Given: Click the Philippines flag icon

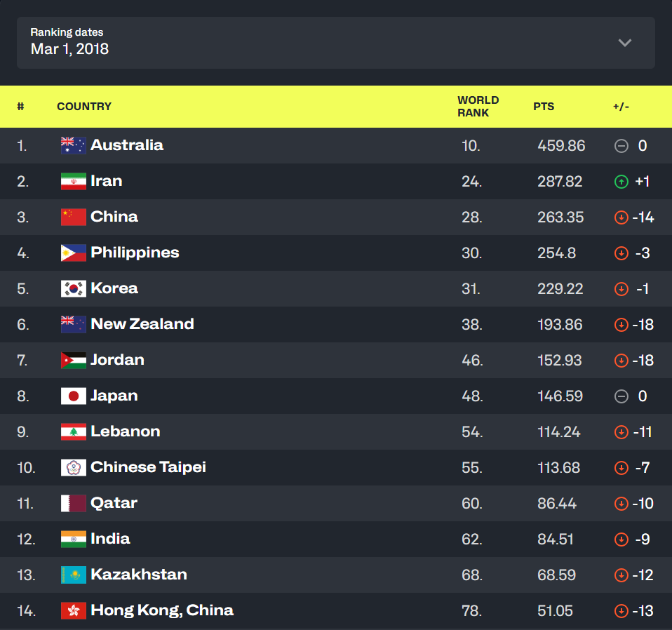Looking at the screenshot, I should (x=74, y=253).
